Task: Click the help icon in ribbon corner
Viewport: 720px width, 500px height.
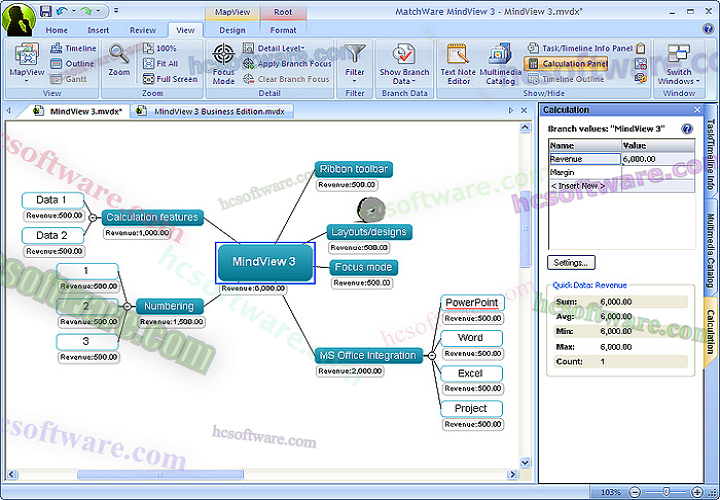Action: [x=708, y=29]
